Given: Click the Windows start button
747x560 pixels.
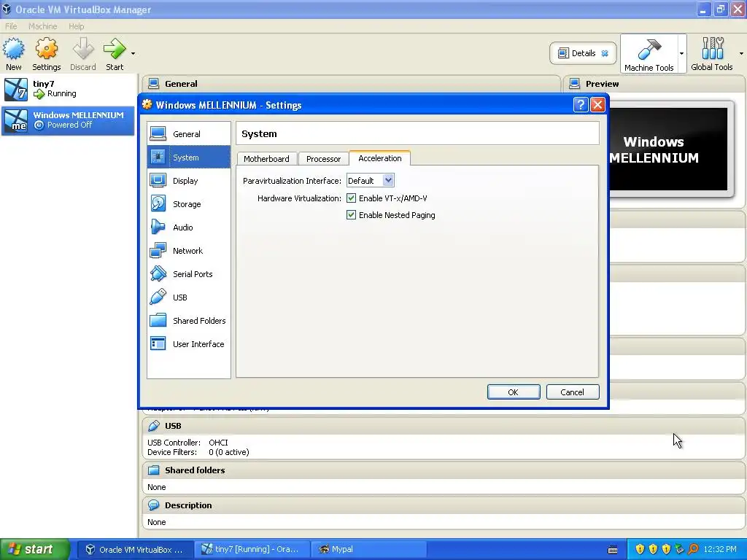Looking at the screenshot, I should coord(35,549).
